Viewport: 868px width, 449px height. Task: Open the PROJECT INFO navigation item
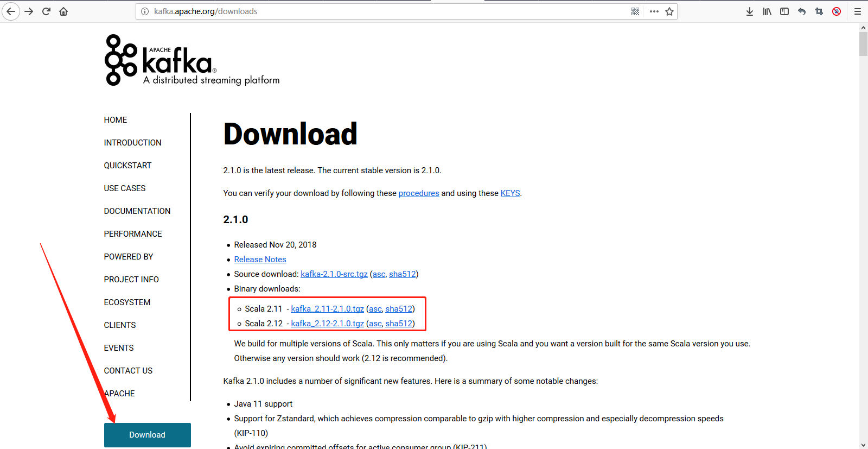[x=131, y=280]
